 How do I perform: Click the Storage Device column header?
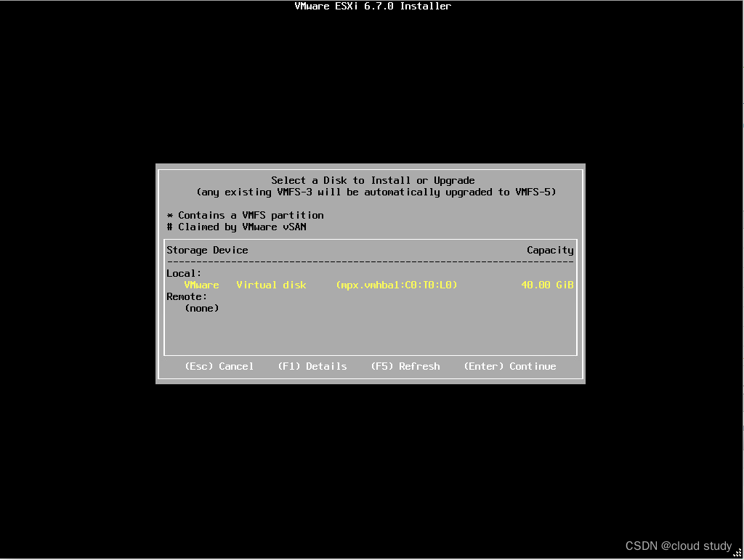(207, 251)
